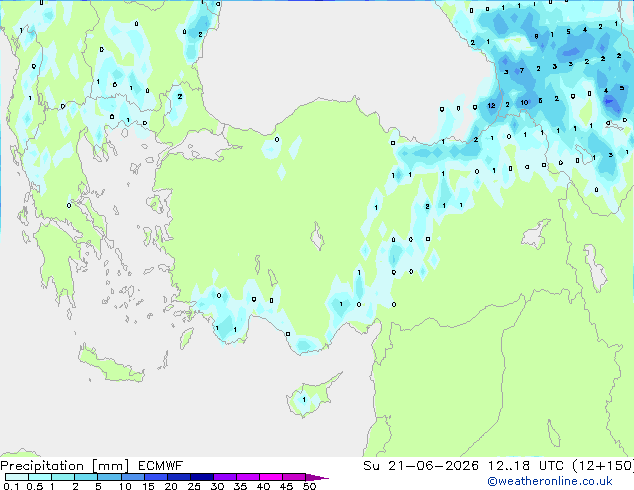Click the legend tick label '0.5'
Viewport: 634px width, 490px height.
coord(35,486)
